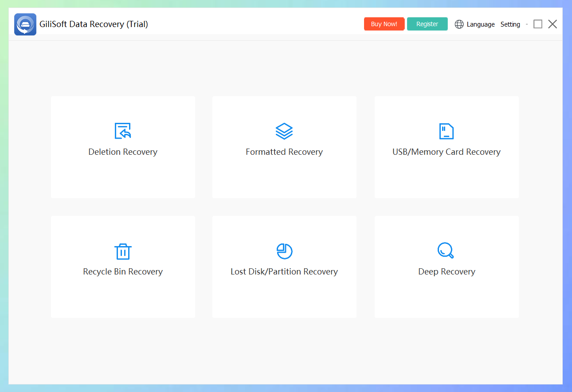The height and width of the screenshot is (392, 572).
Task: Open the Deep Recovery mode tile
Action: coord(447,267)
